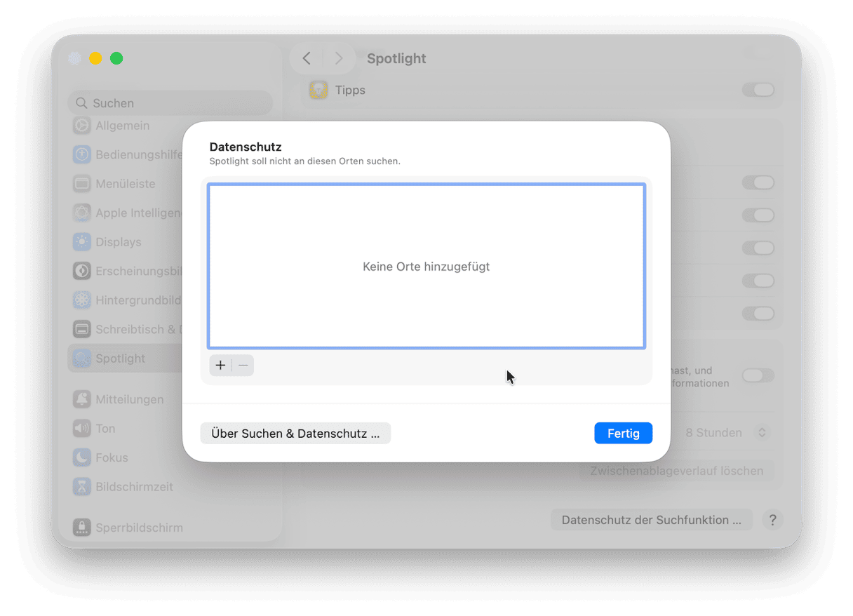Select Spotlight in the sidebar

coord(120,359)
